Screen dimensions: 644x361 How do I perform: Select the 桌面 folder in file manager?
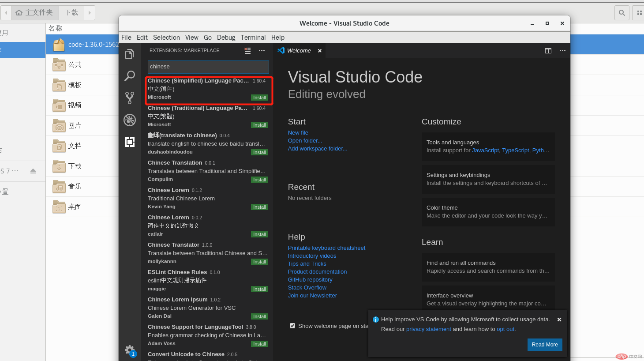82,207
